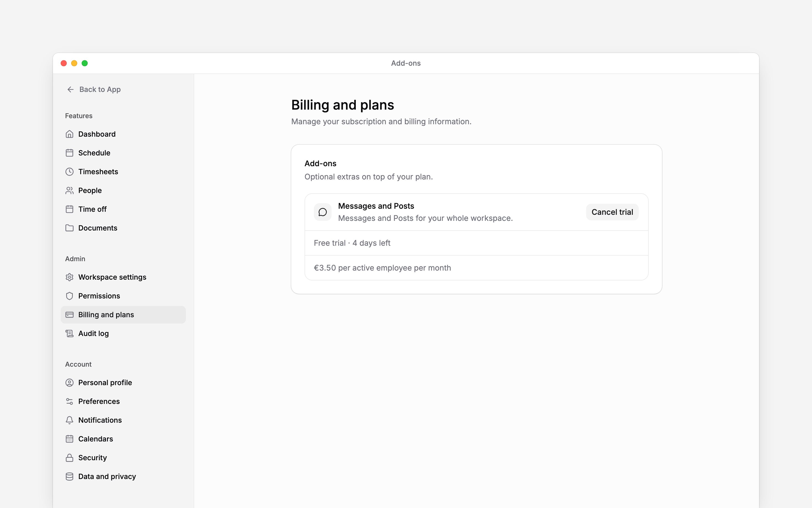Click the Time off calendar icon
The width and height of the screenshot is (812, 508).
click(x=70, y=209)
